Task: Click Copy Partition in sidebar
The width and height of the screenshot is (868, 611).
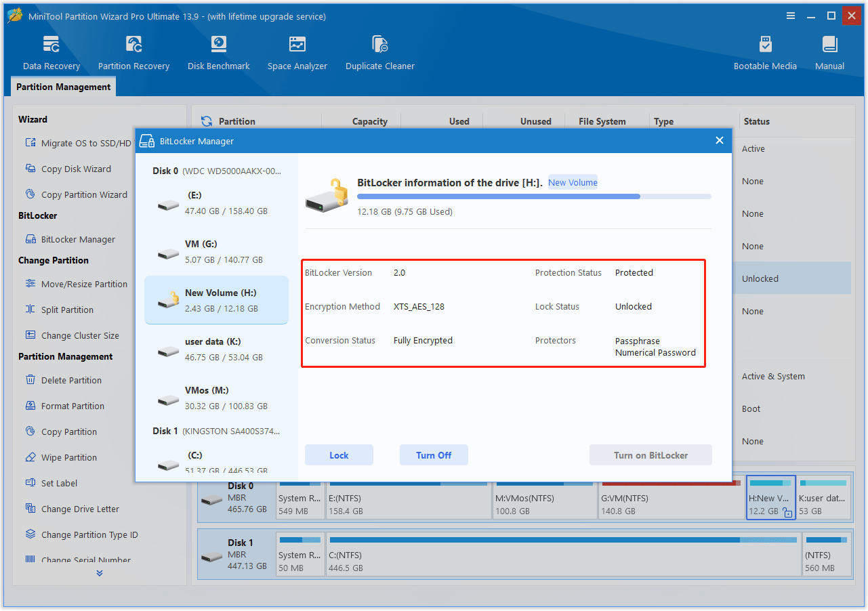Action: (x=61, y=431)
